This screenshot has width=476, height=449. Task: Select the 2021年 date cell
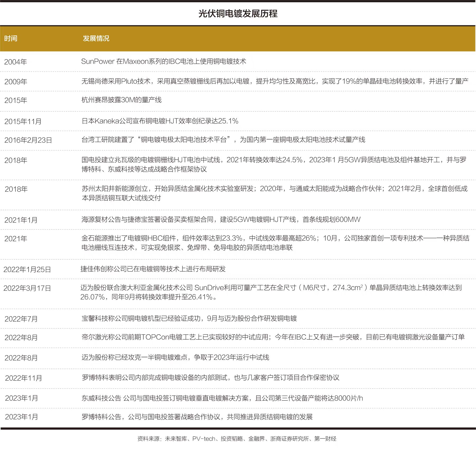coord(16,239)
